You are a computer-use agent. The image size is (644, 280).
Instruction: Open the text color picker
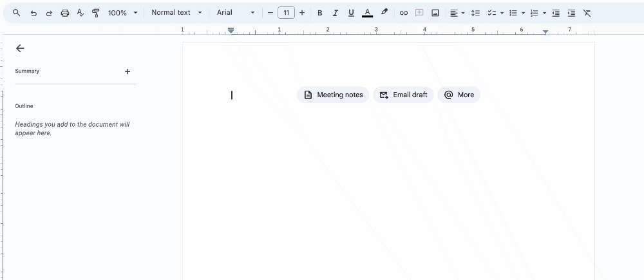pyautogui.click(x=367, y=13)
